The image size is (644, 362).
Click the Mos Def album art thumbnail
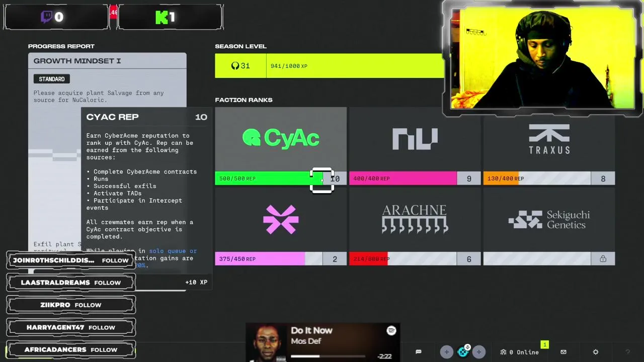267,342
